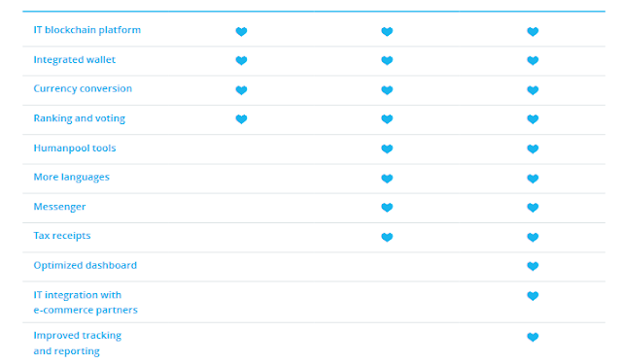Open the Humanpool tools feature label

coord(75,149)
